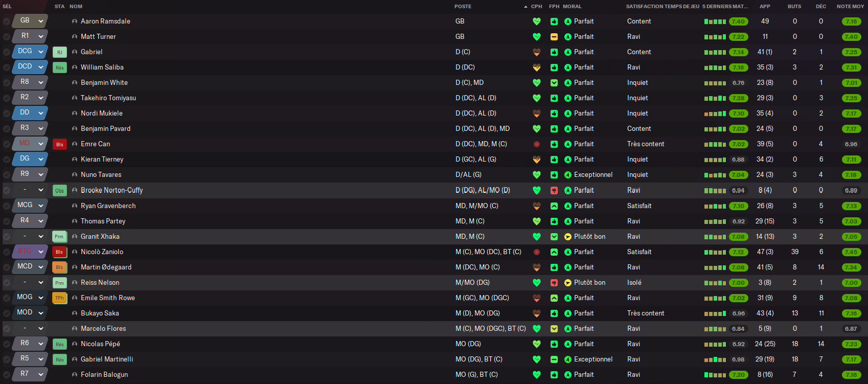This screenshot has width=868, height=384.
Task: Open Bukayo Saka's player profile
Action: [100, 313]
